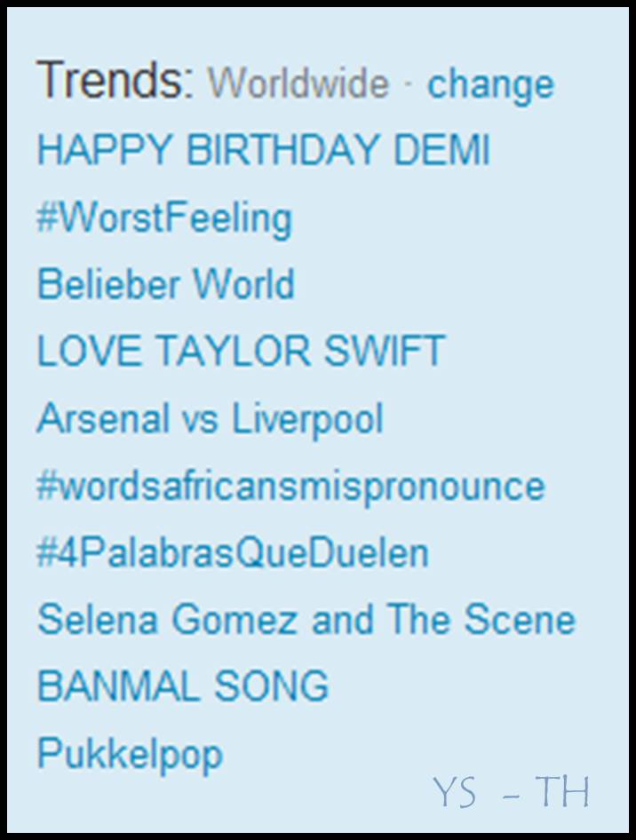Open the Belieber World trend
This screenshot has height=840, width=636.
[166, 285]
